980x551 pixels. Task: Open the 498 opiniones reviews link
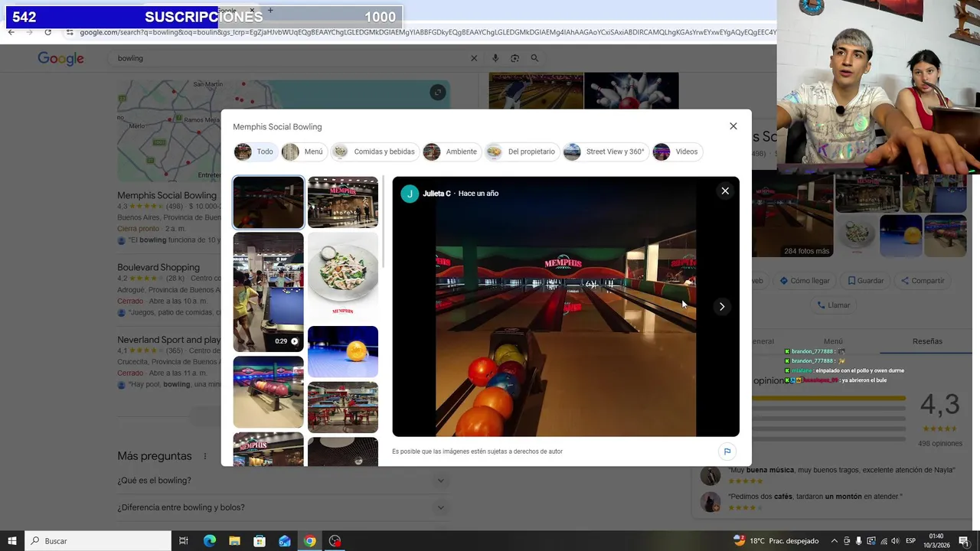tap(939, 443)
